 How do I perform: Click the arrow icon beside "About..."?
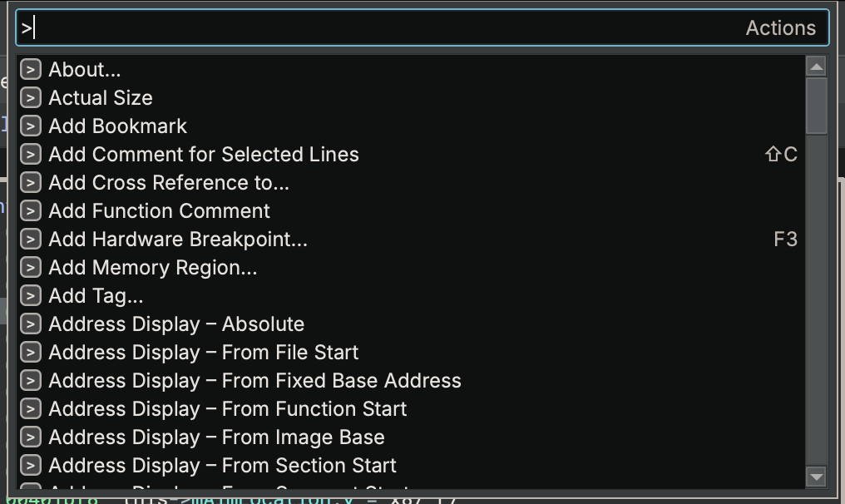pyautogui.click(x=30, y=69)
